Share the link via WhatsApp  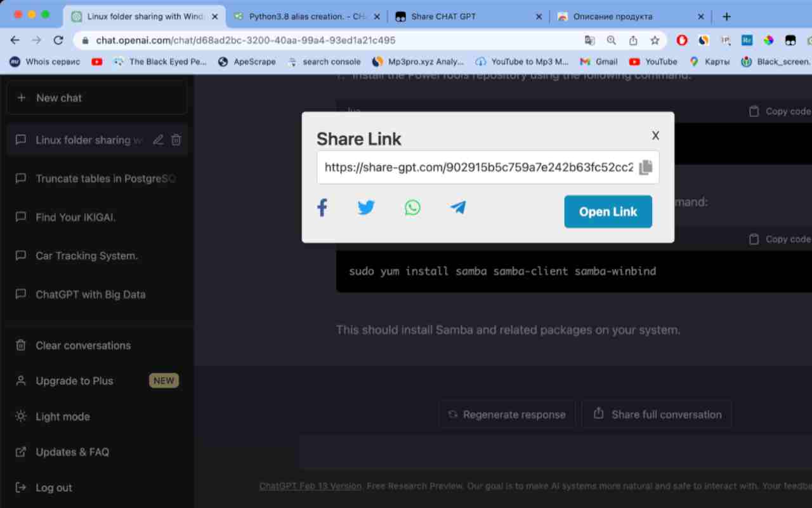coord(412,207)
